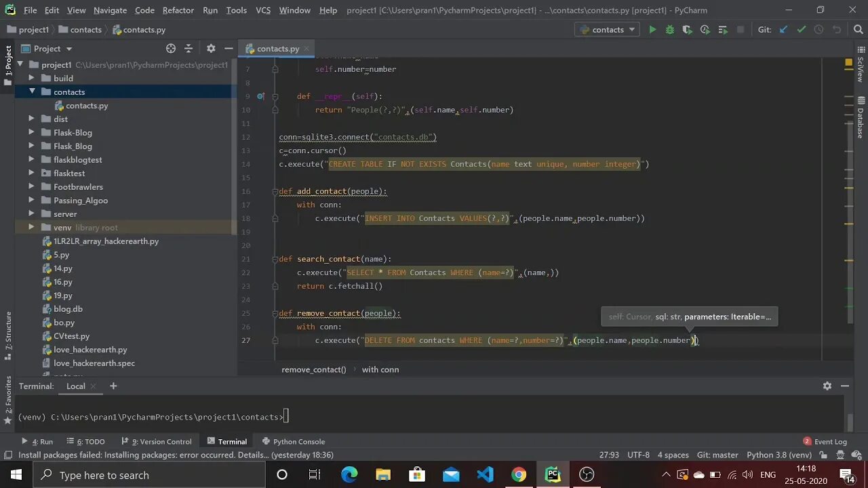Click the Python 3.8 (venv) interpreter widget
The image size is (868, 488).
[779, 455]
